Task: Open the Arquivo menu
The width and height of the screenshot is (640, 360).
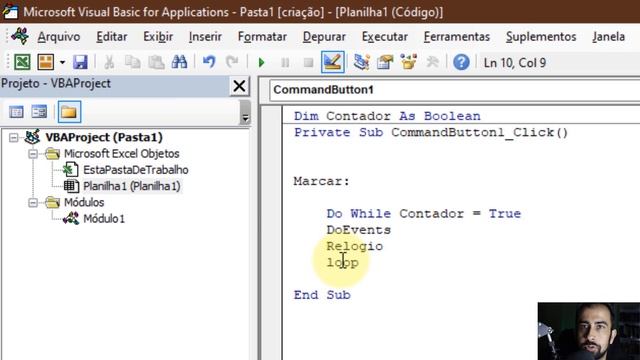Action: pyautogui.click(x=59, y=37)
